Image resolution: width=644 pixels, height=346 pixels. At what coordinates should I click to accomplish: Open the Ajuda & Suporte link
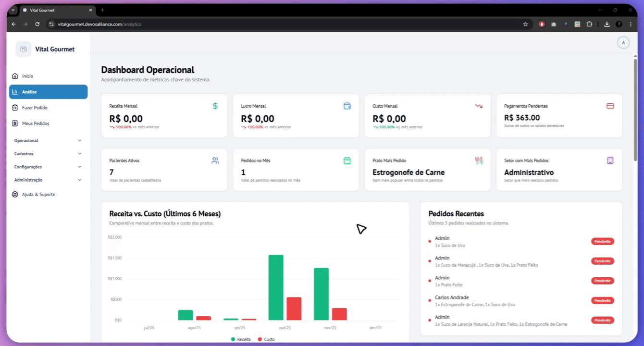38,195
